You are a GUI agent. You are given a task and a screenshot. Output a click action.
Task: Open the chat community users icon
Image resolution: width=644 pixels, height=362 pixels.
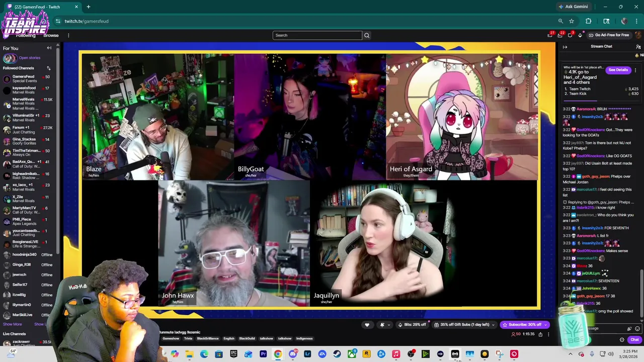(638, 46)
